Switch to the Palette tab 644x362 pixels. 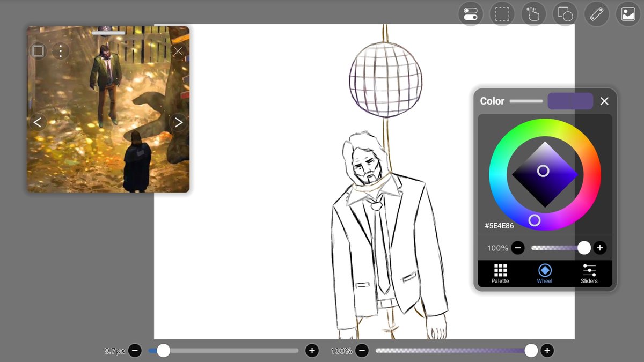(x=500, y=274)
